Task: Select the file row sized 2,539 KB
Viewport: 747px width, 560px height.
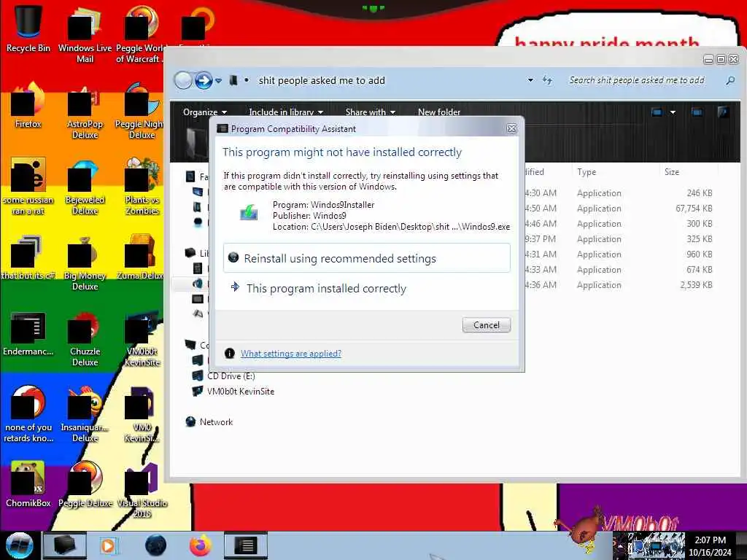Action: [x=619, y=285]
